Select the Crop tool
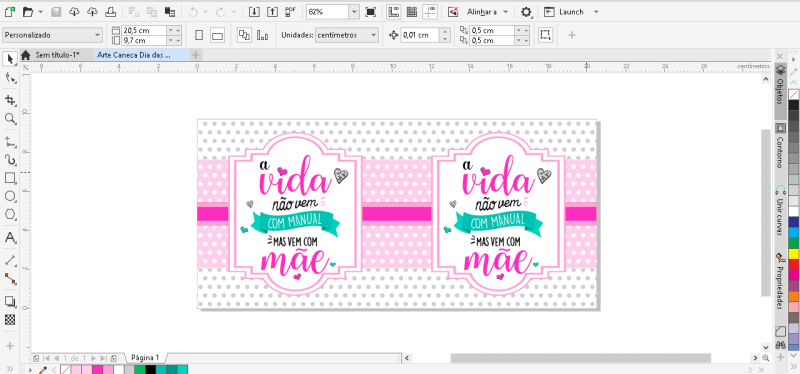This screenshot has width=800, height=374. coord(10,99)
